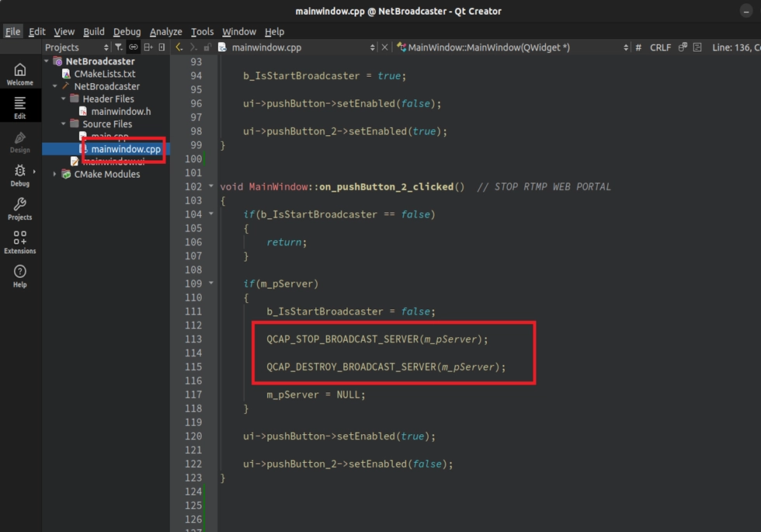This screenshot has width=761, height=532.
Task: Collapse the NetBroadcaster root project
Action: click(x=47, y=61)
